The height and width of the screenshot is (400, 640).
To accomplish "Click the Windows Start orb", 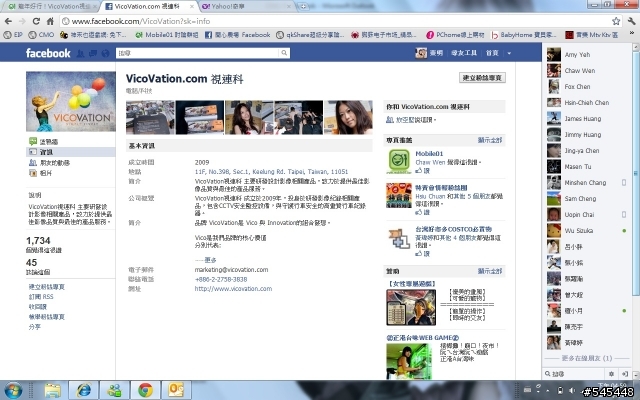I will point(13,390).
